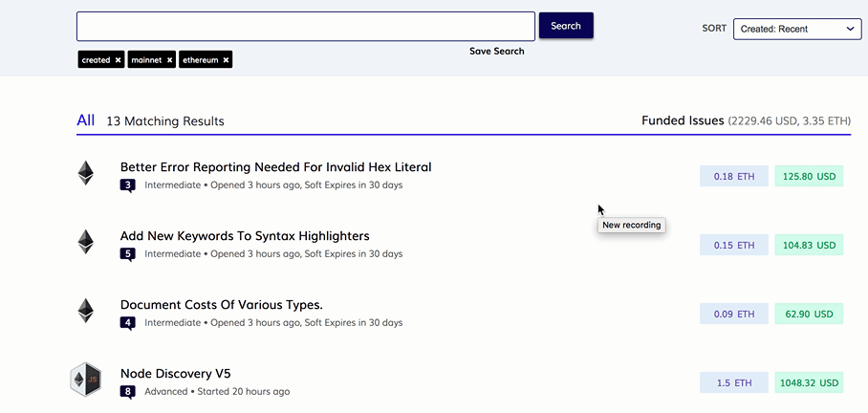Click Ethereum icon beside Better Error Reporting issue
This screenshot has height=413, width=868.
pyautogui.click(x=86, y=173)
